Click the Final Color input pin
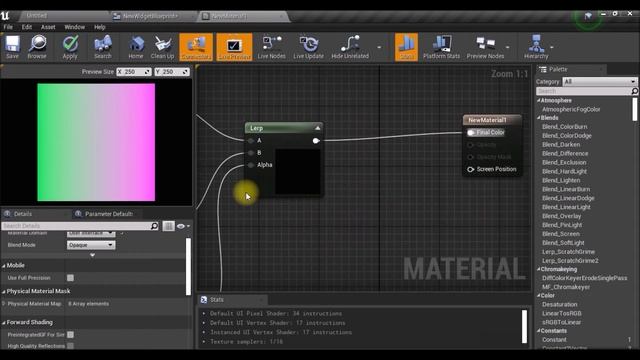Screen dimensions: 640x360 point(471,132)
